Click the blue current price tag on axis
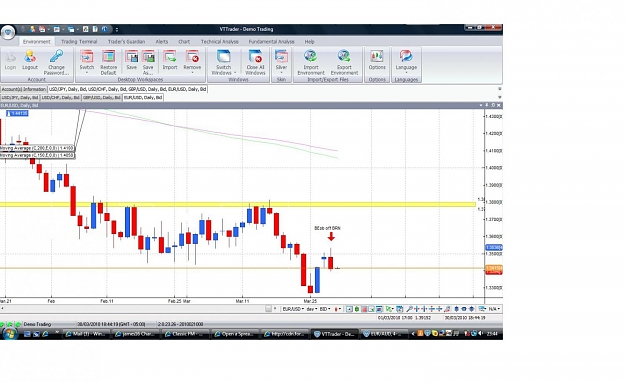The height and width of the screenshot is (382, 625). tap(494, 248)
